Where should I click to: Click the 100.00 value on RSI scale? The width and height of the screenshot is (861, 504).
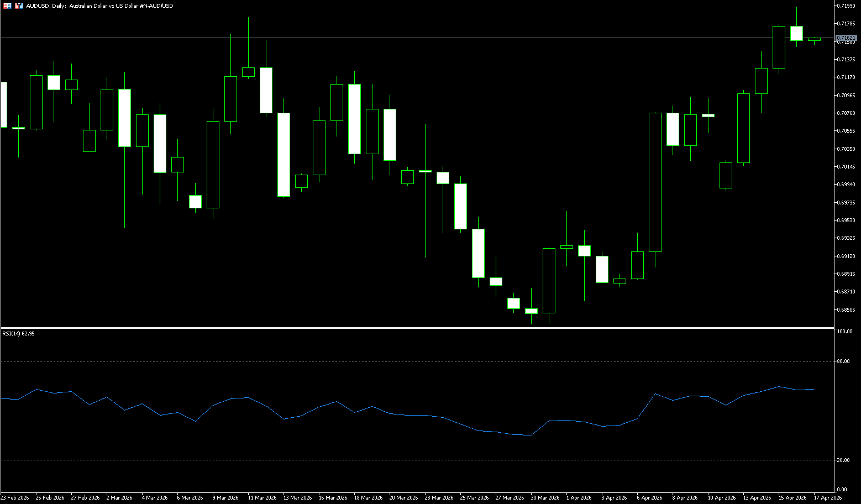pos(844,332)
